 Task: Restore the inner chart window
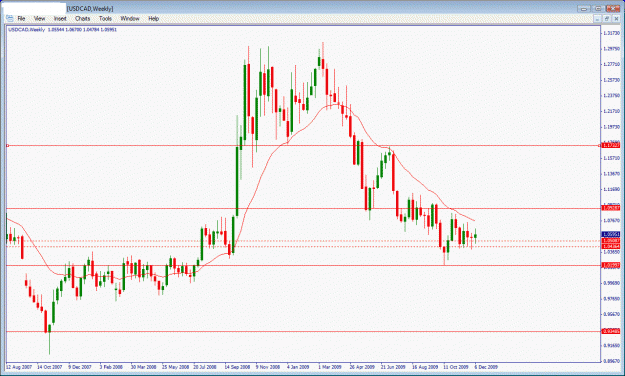coord(607,19)
